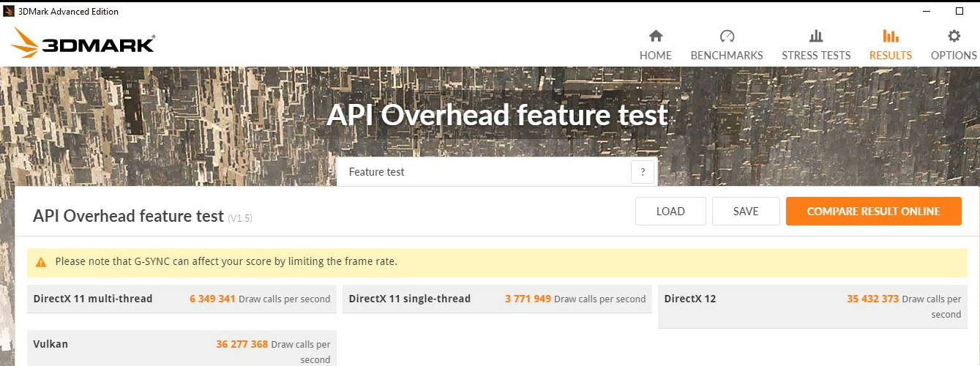Click the question mark help button

coord(643,172)
